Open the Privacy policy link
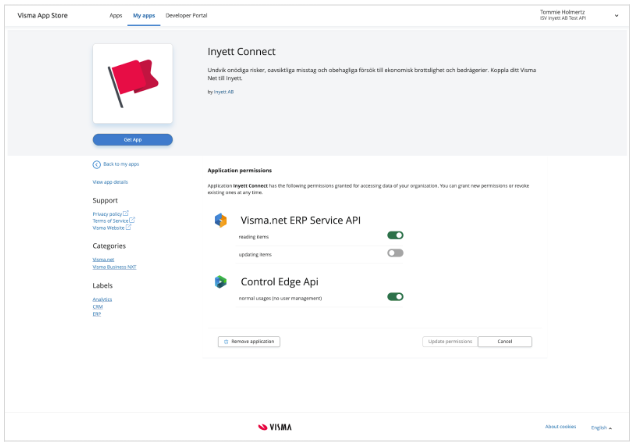 pyautogui.click(x=107, y=214)
